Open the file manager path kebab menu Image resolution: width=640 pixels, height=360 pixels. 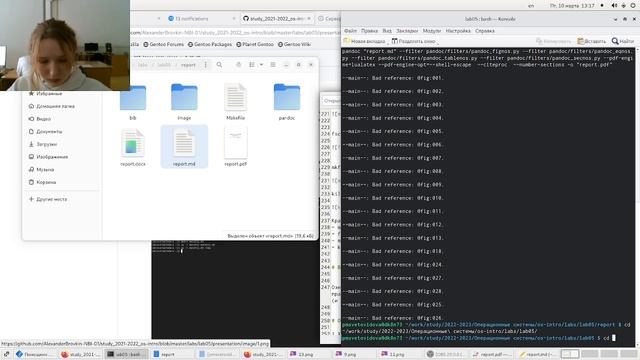(x=206, y=65)
